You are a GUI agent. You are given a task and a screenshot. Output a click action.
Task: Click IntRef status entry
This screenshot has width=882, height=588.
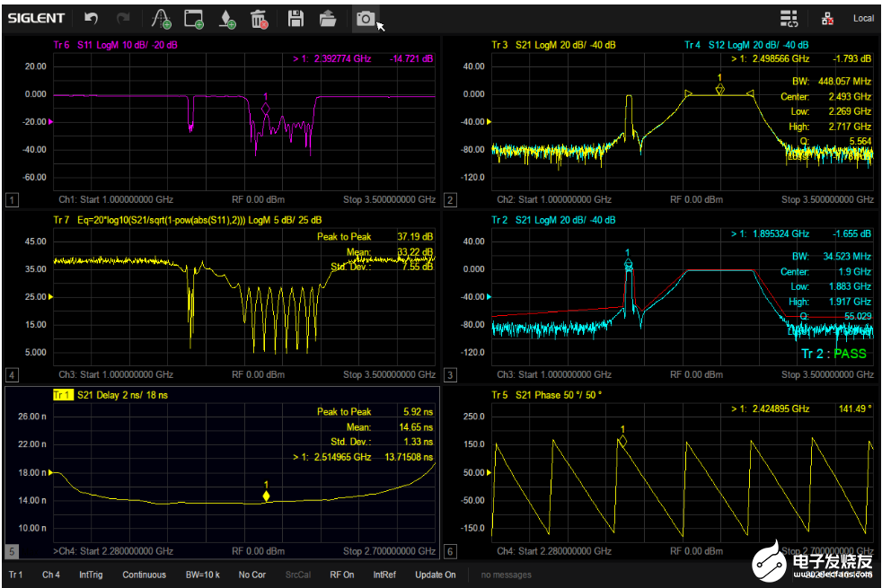pos(384,575)
